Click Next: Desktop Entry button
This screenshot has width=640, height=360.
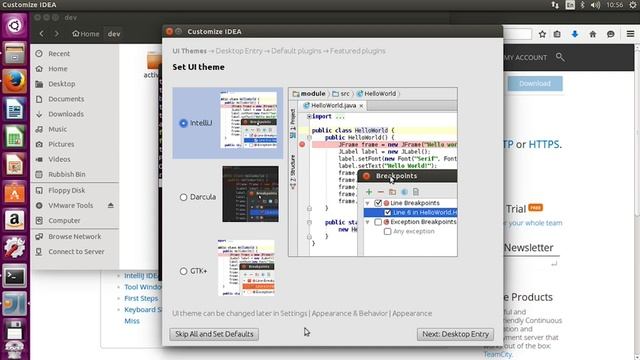(455, 334)
